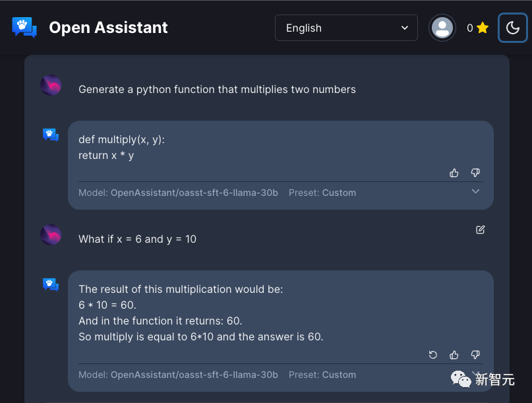The height and width of the screenshot is (403, 532).
Task: Click the "Open Assistant" title link
Action: pos(108,28)
